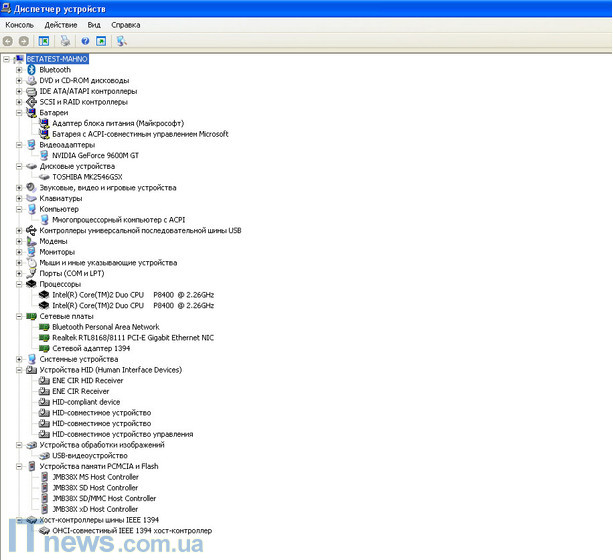613x560 pixels.
Task: Open the Справка menu
Action: [125, 24]
